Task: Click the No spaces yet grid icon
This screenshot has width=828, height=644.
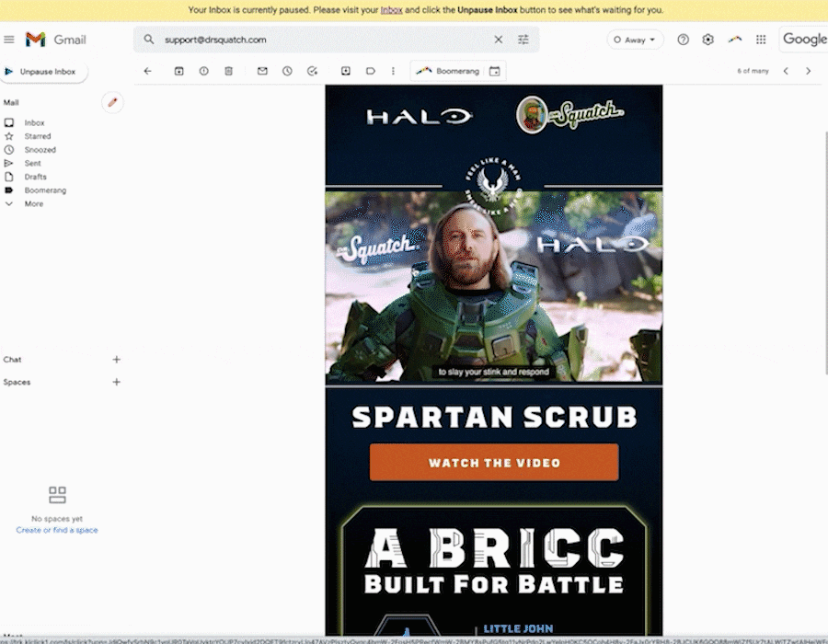Action: 57,495
